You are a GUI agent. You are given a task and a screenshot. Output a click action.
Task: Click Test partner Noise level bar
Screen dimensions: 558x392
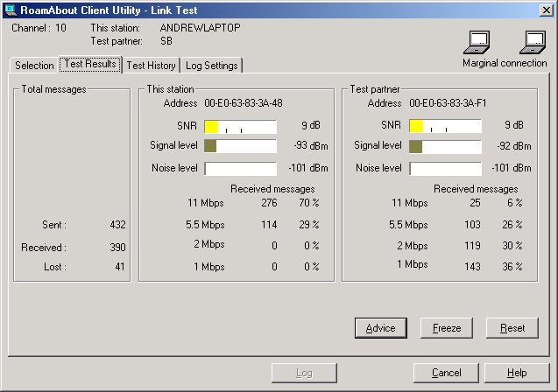pyautogui.click(x=445, y=168)
